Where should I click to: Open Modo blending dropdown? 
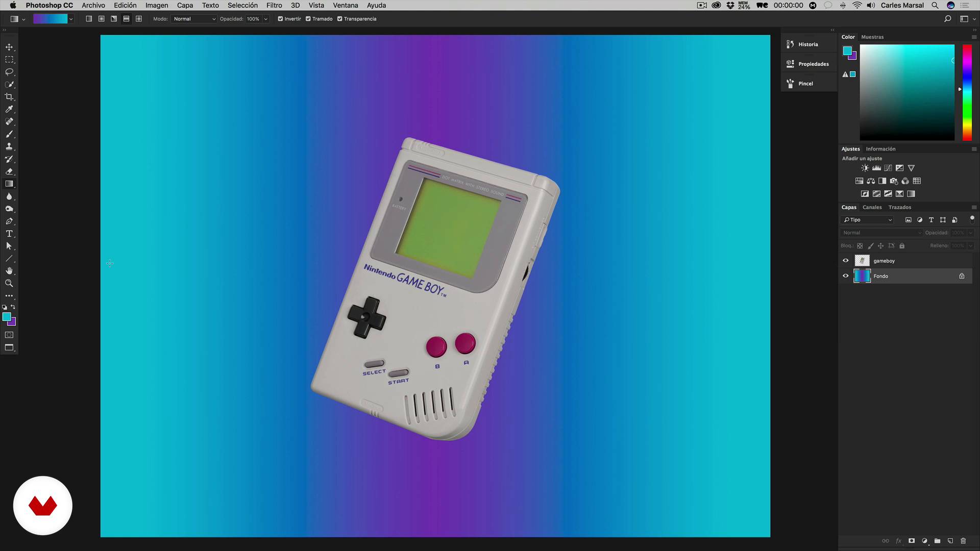[194, 19]
